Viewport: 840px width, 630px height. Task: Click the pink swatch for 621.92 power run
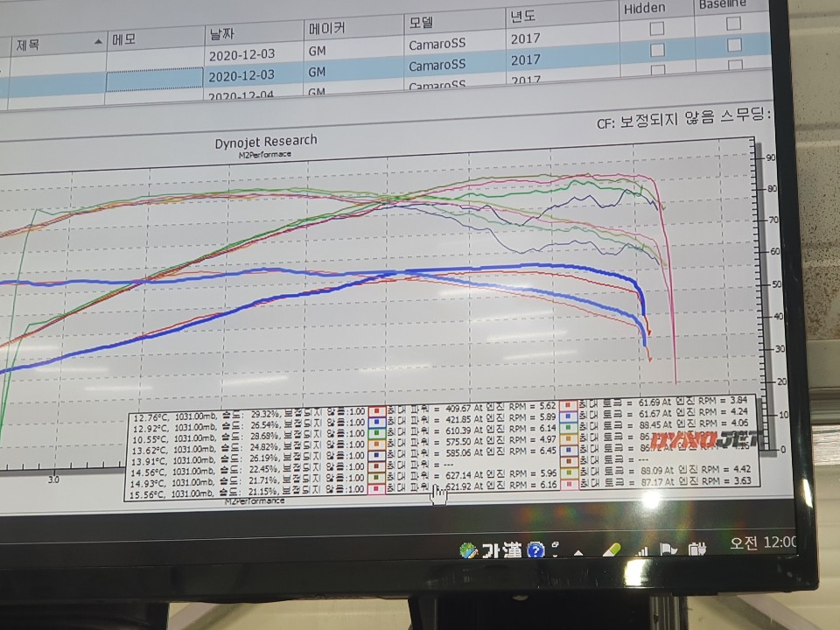[377, 488]
